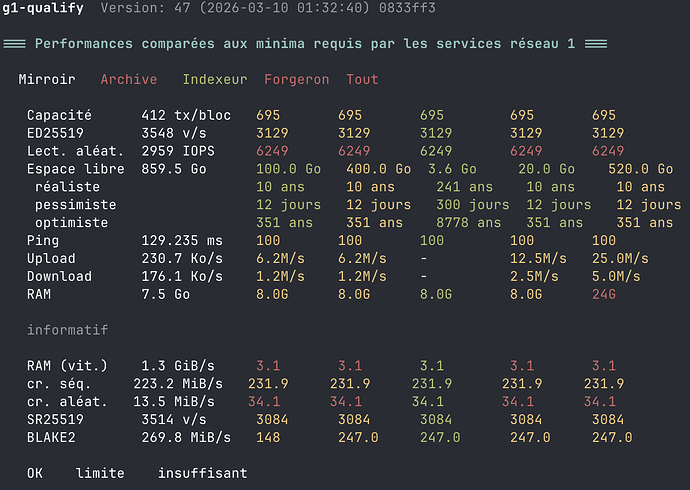Click the informatif section heading
Image resolution: width=690 pixels, height=490 pixels.
[68, 329]
